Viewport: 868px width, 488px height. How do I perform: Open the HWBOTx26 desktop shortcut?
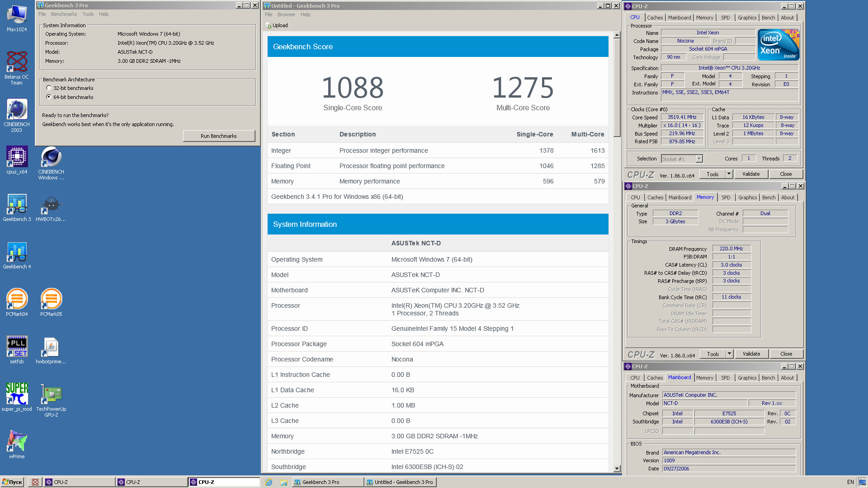[x=51, y=207]
